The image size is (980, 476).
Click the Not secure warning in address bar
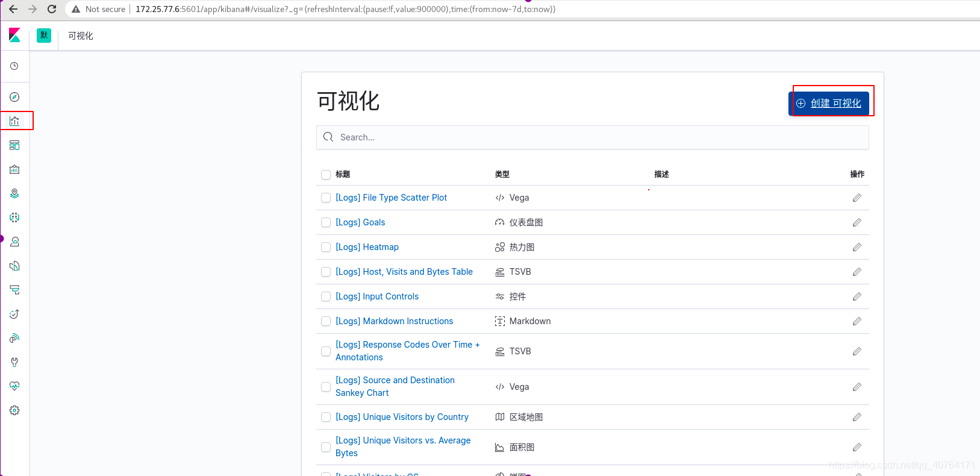coord(99,9)
